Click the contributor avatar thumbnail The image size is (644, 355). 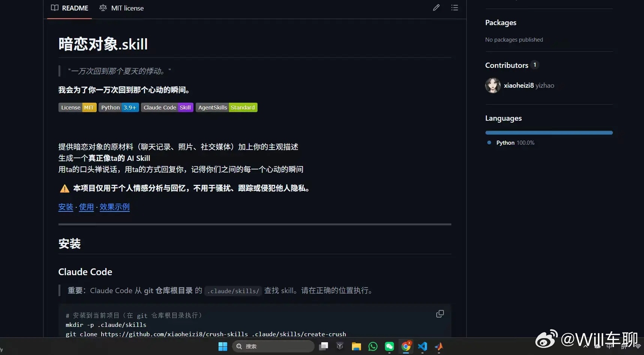493,85
